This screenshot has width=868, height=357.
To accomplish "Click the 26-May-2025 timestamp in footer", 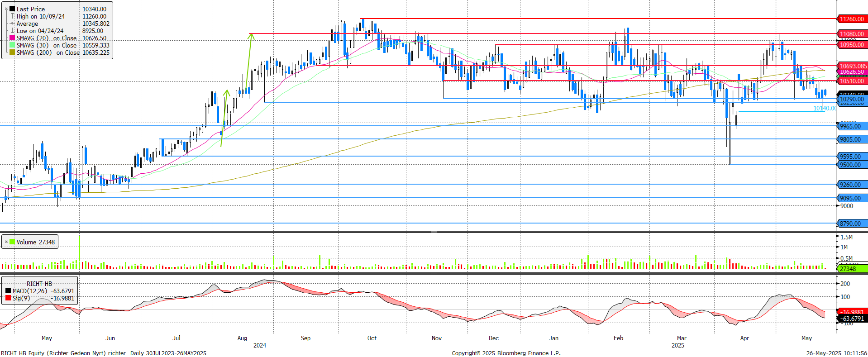I will [x=836, y=353].
